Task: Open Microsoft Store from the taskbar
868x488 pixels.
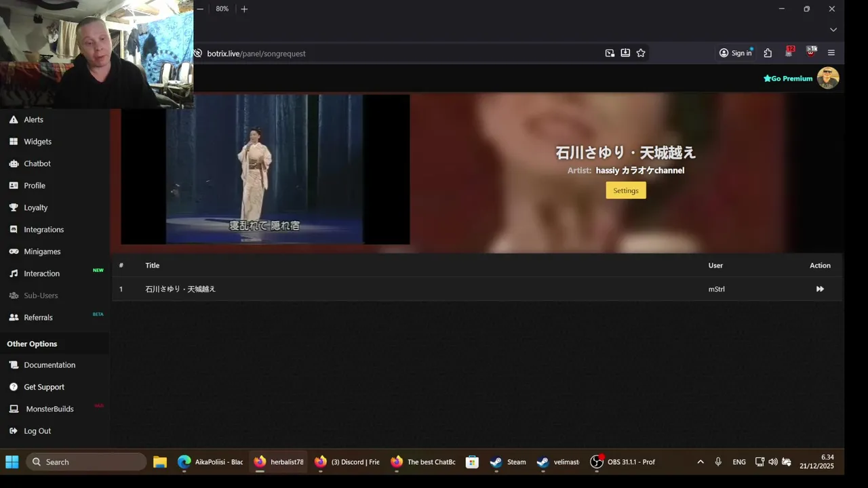Action: point(473,462)
